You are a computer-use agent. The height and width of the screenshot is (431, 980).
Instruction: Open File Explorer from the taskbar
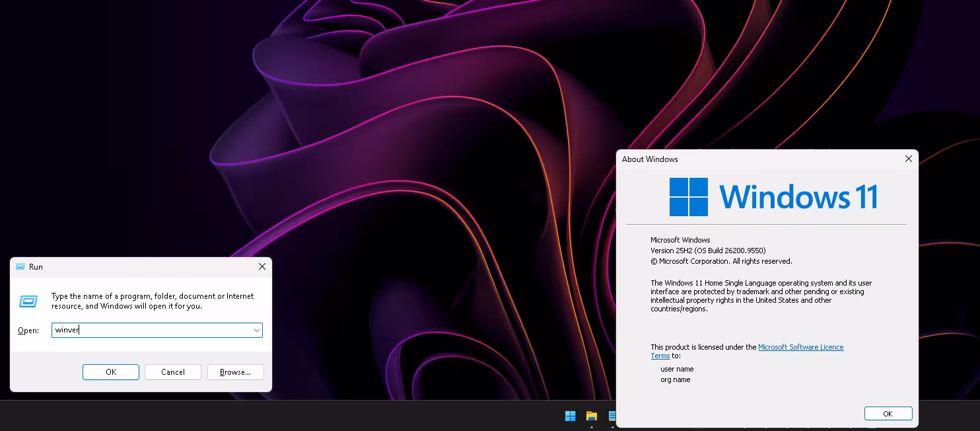(592, 416)
